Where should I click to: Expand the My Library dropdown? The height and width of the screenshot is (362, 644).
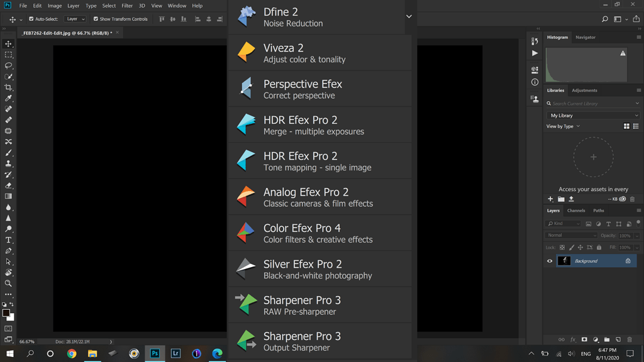[x=592, y=115]
